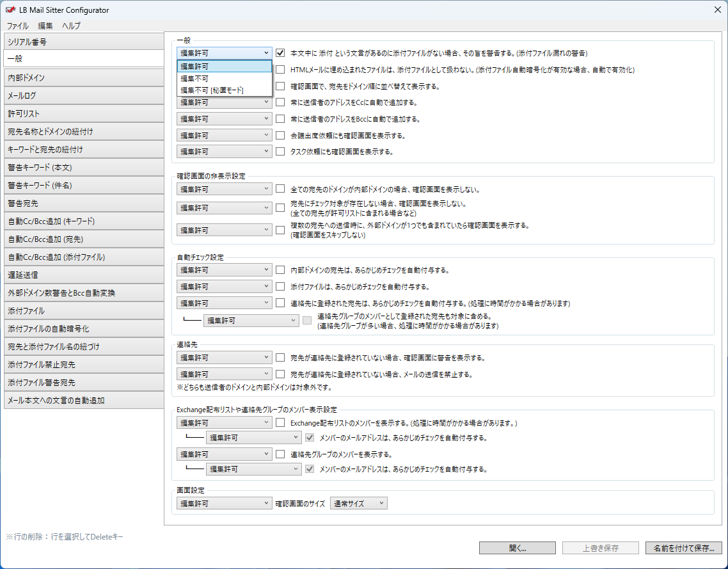Close the Configurator window
Screen dimensions: 728x569
(x=717, y=10)
